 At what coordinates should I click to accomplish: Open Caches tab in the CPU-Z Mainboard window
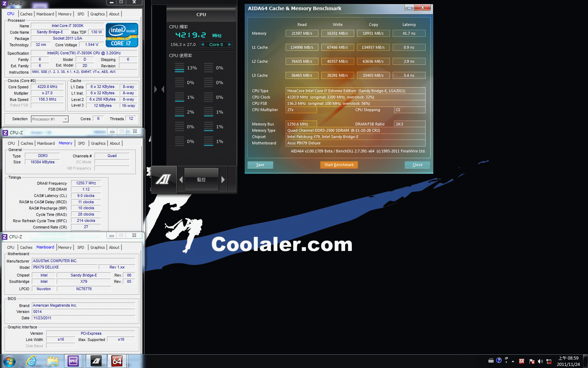point(26,247)
